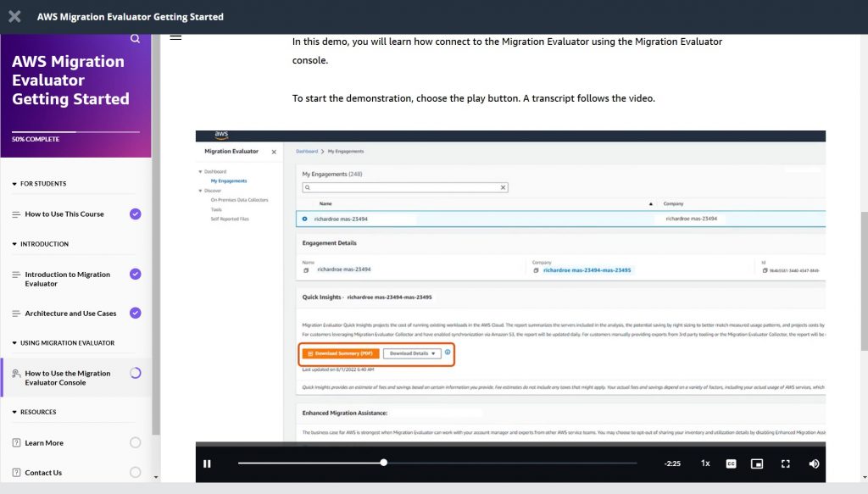Copy the engagement Id with copy icon
868x494 pixels.
click(765, 270)
